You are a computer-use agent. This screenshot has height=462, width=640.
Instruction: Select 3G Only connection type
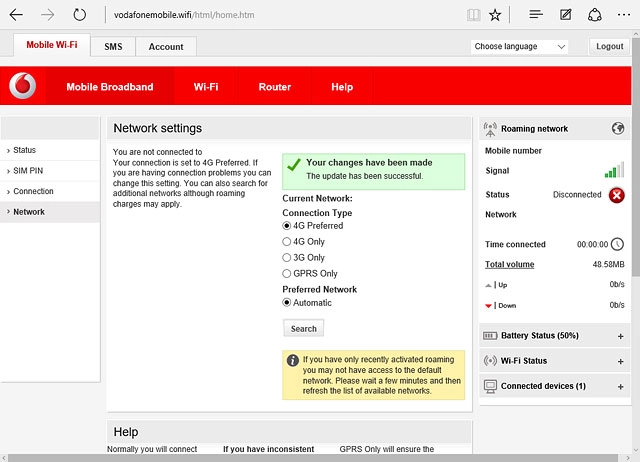click(287, 258)
